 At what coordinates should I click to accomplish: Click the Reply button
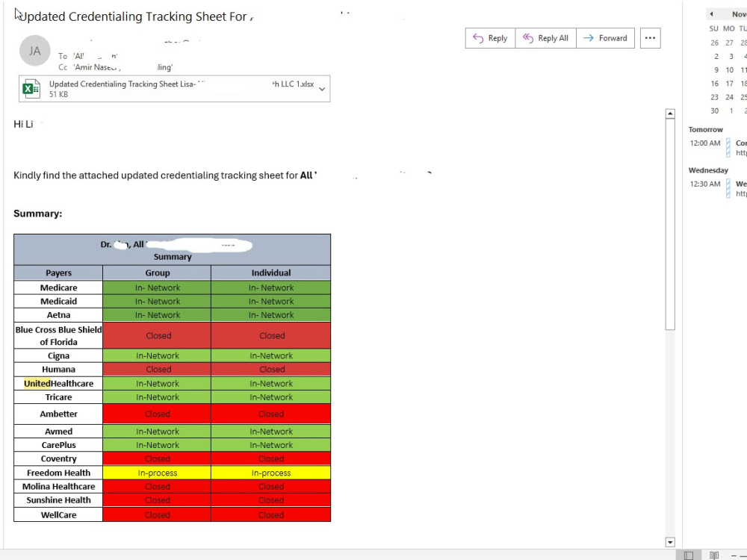(490, 38)
